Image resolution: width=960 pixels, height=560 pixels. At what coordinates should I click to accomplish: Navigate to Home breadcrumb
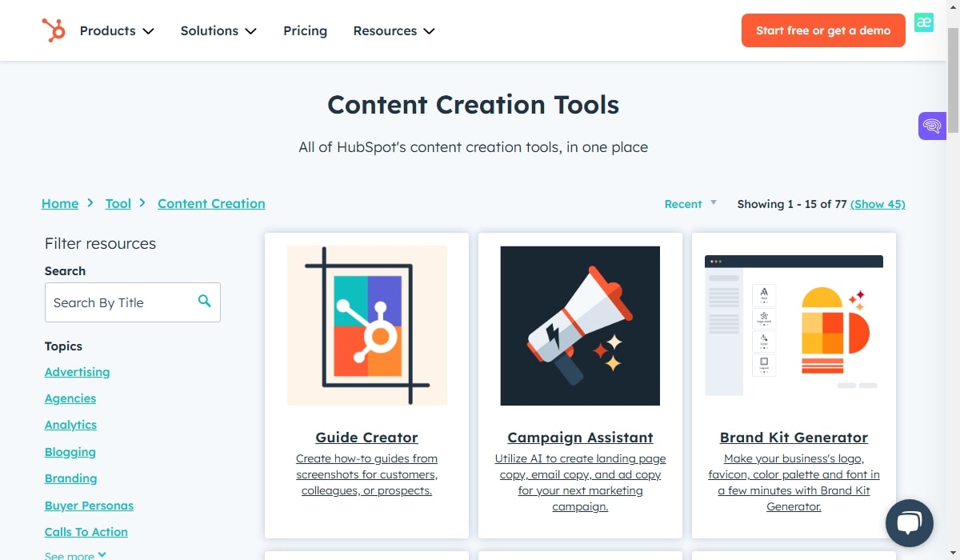pyautogui.click(x=60, y=203)
